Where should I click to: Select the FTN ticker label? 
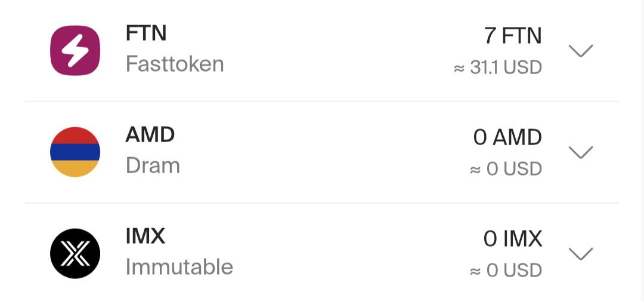(146, 33)
